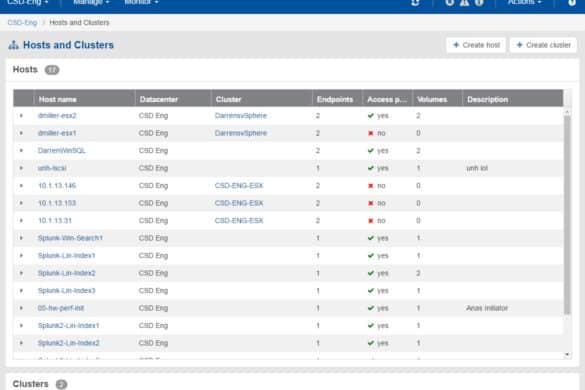Click the Hosts count badge

point(52,70)
